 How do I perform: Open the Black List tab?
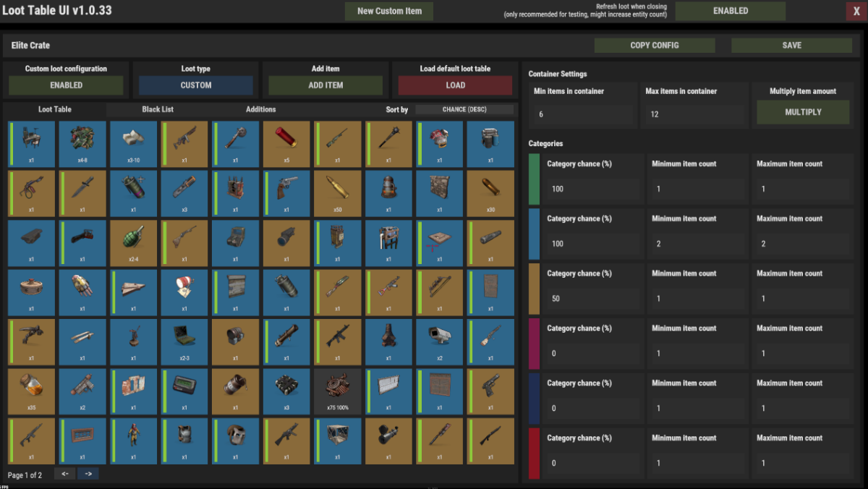click(x=158, y=110)
